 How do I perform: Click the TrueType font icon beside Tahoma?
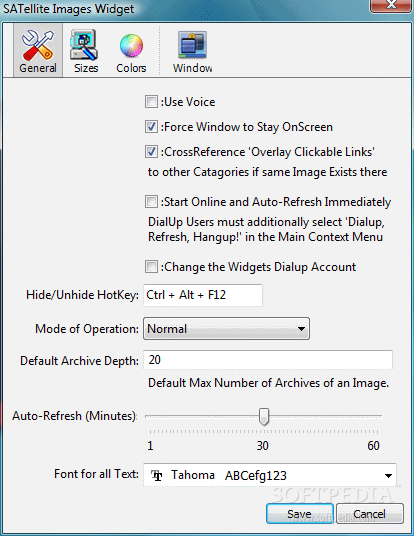coord(157,475)
